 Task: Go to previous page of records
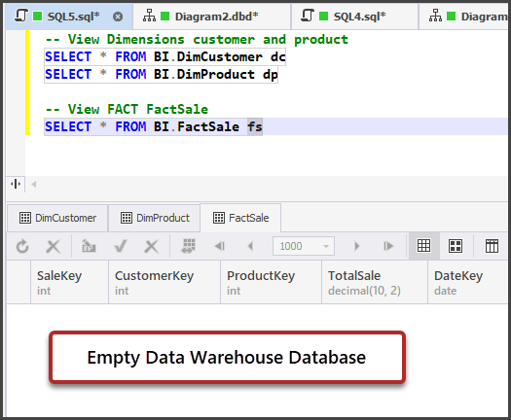click(x=250, y=246)
